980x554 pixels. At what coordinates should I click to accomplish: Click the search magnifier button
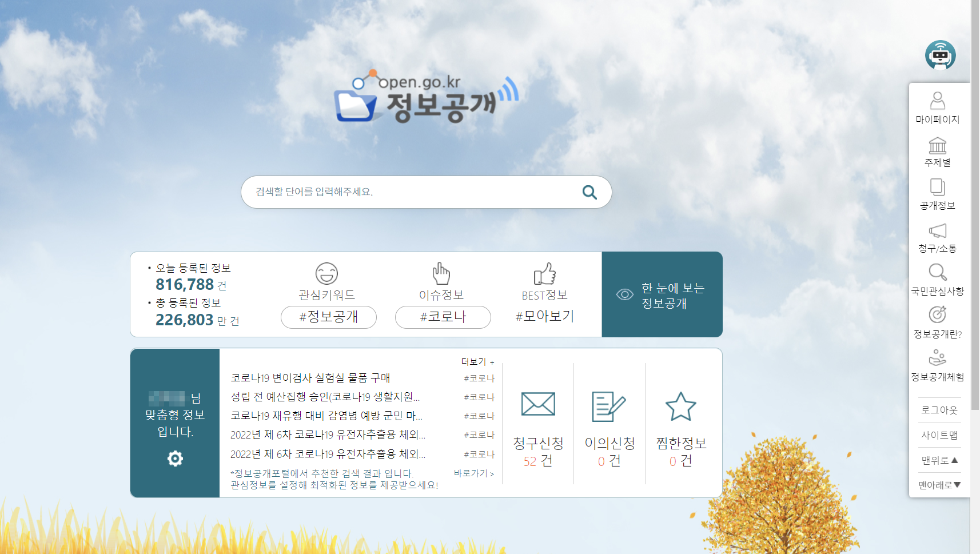click(x=589, y=193)
